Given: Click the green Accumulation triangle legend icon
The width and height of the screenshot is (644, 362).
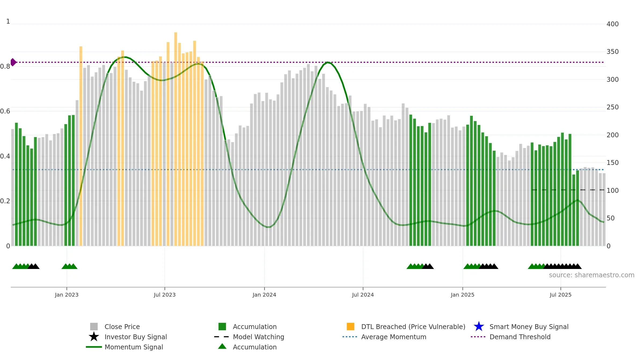Looking at the screenshot, I should point(222,346).
